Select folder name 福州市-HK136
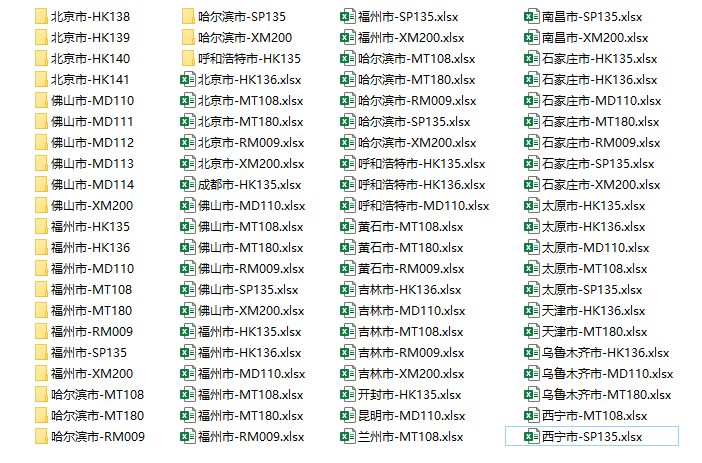Image resolution: width=702 pixels, height=463 pixels. tap(90, 248)
